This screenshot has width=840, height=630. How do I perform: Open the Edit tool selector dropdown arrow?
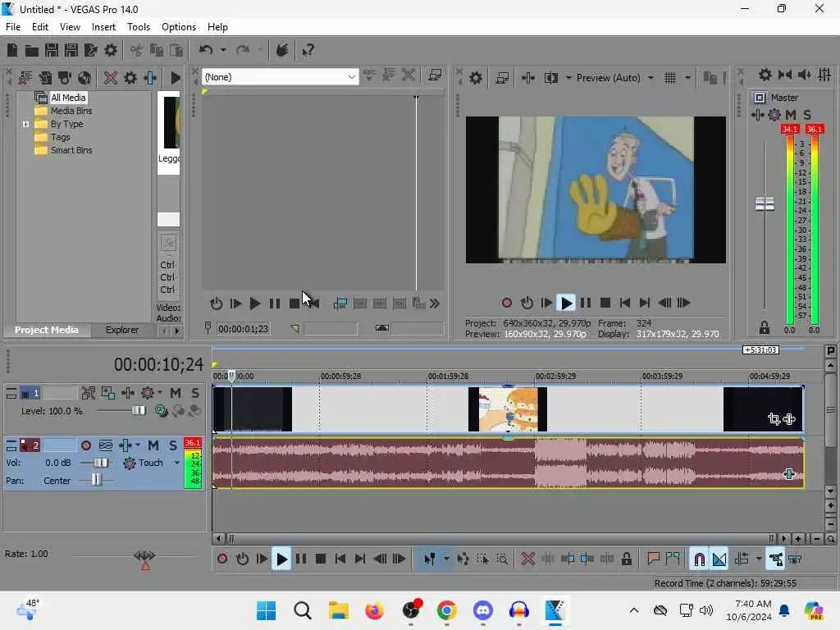(446, 559)
